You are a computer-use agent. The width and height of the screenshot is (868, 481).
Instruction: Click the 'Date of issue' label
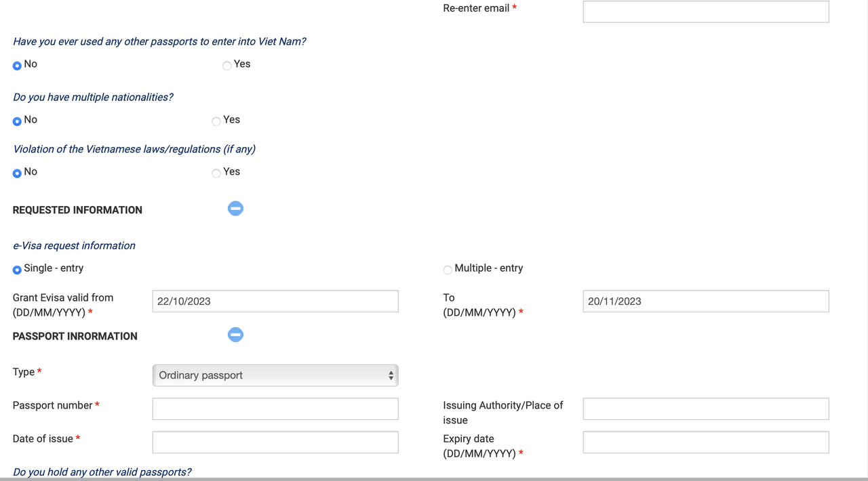click(x=43, y=438)
